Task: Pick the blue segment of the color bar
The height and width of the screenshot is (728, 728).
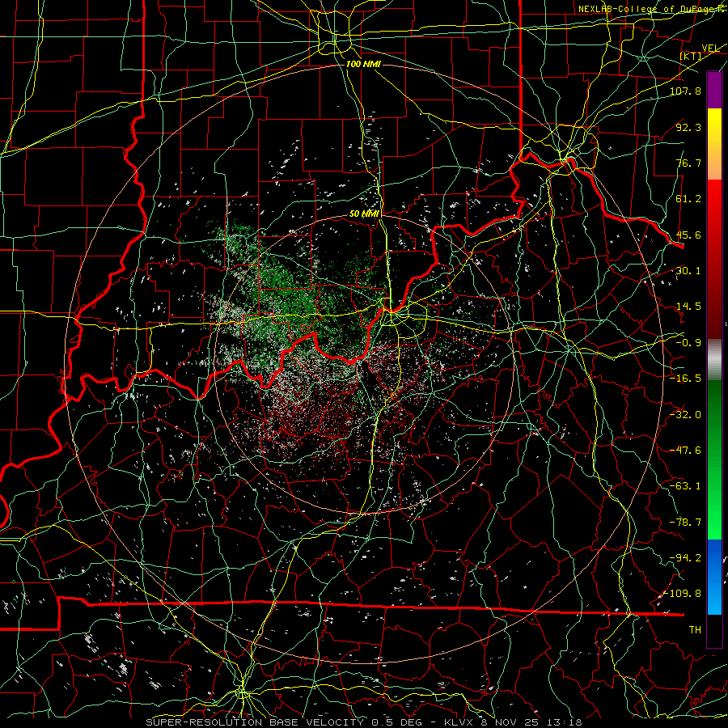Action: click(x=714, y=577)
